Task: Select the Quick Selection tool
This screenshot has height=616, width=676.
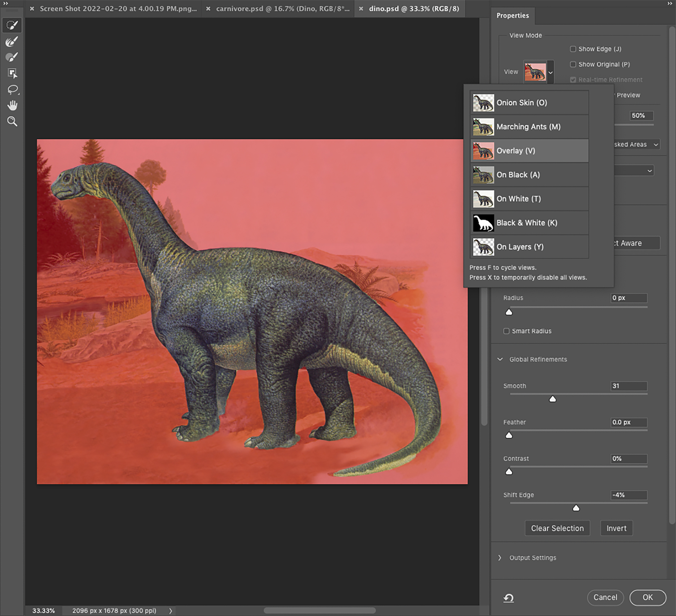Action: pos(12,25)
